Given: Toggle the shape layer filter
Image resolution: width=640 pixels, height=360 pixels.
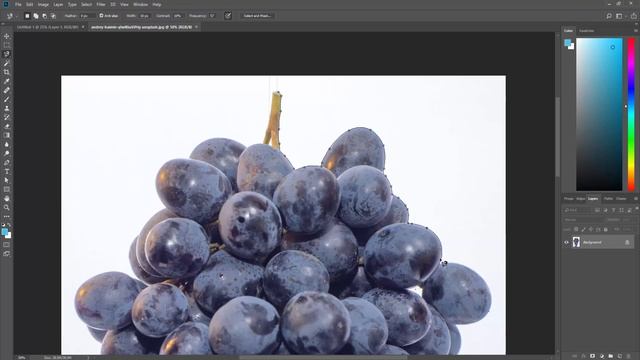Looking at the screenshot, I should coord(622,210).
